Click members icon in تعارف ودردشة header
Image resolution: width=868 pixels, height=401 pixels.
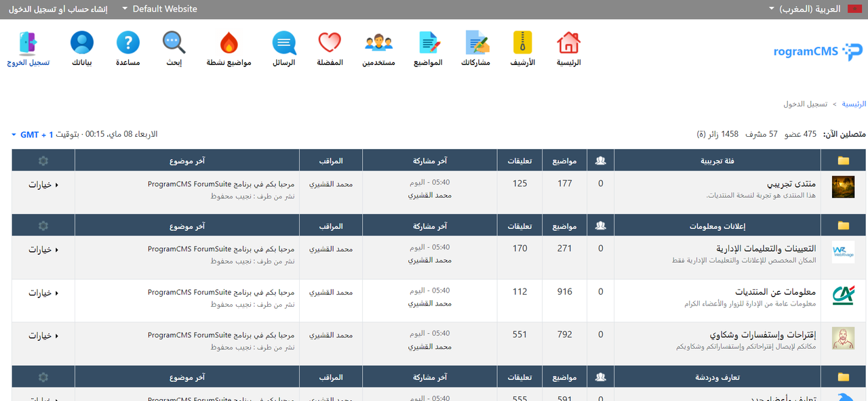click(600, 377)
